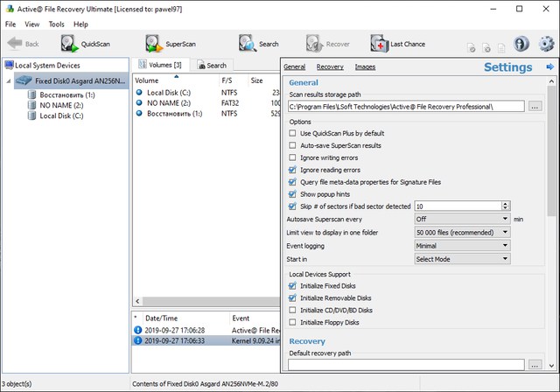Image resolution: width=560 pixels, height=392 pixels.
Task: Click the Last Chance recovery icon
Action: pyautogui.click(x=379, y=43)
